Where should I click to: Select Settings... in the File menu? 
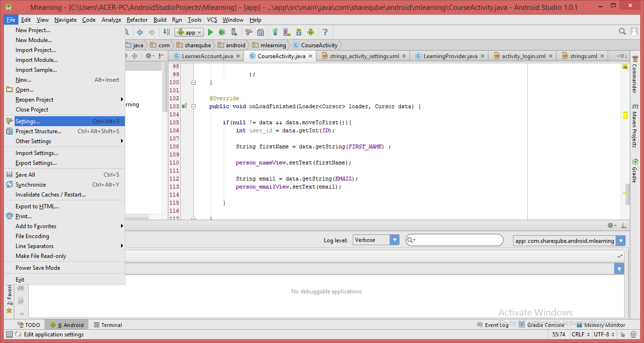pyautogui.click(x=27, y=121)
